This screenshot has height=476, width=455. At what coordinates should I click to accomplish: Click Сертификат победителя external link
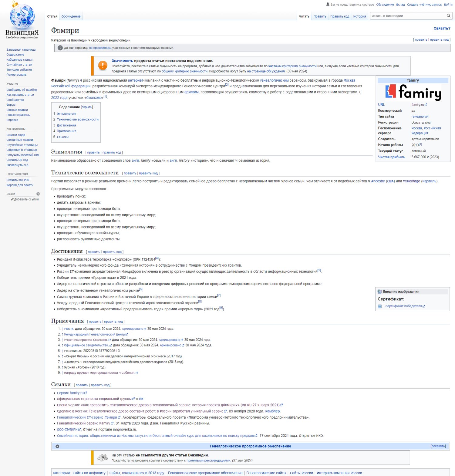(405, 306)
